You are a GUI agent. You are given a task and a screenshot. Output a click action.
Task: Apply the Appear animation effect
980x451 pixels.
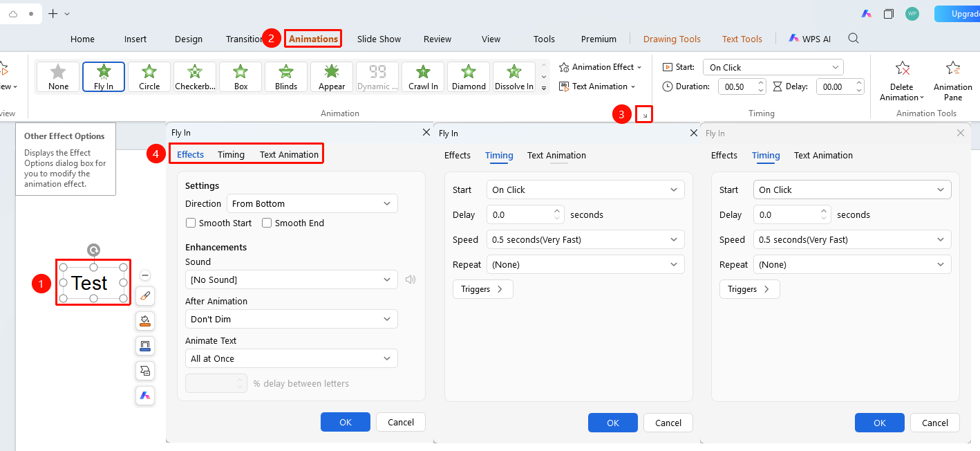(x=332, y=77)
